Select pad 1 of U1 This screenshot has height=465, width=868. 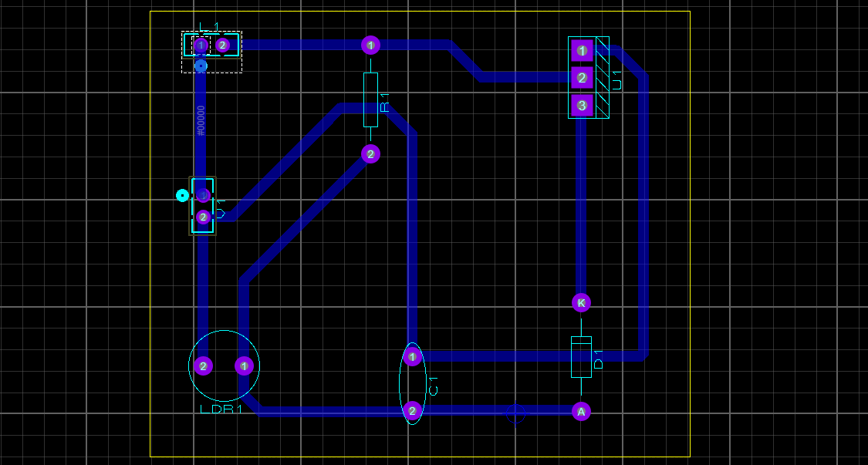[x=583, y=50]
